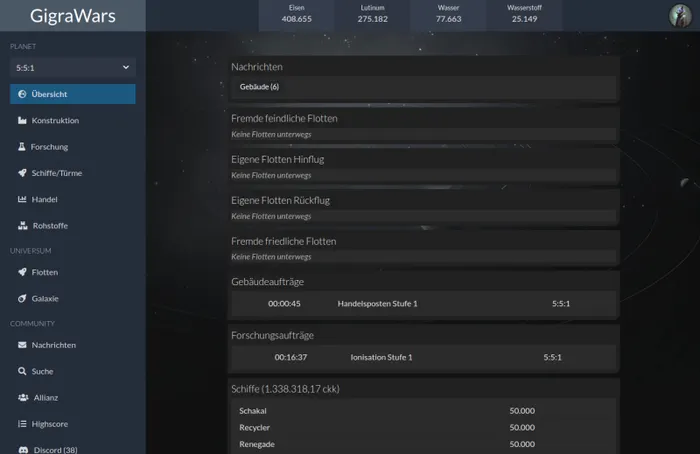Select the Schiffe/Türme rocket icon
Image resolution: width=700 pixels, height=454 pixels.
coord(22,173)
